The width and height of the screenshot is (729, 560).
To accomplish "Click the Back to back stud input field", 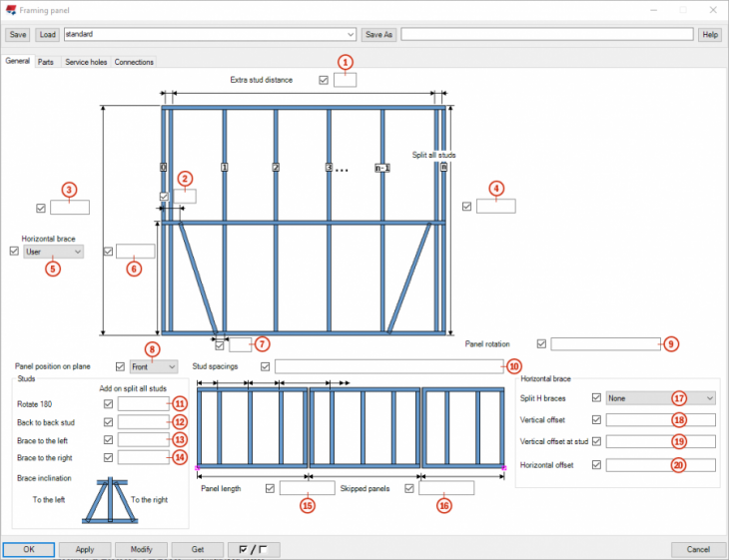I will [x=143, y=422].
